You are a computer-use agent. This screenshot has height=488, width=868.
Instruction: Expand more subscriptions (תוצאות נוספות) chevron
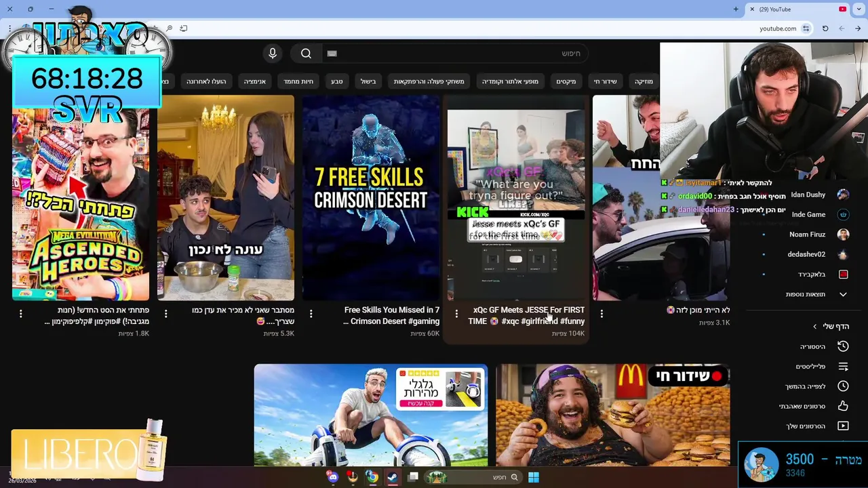click(843, 294)
